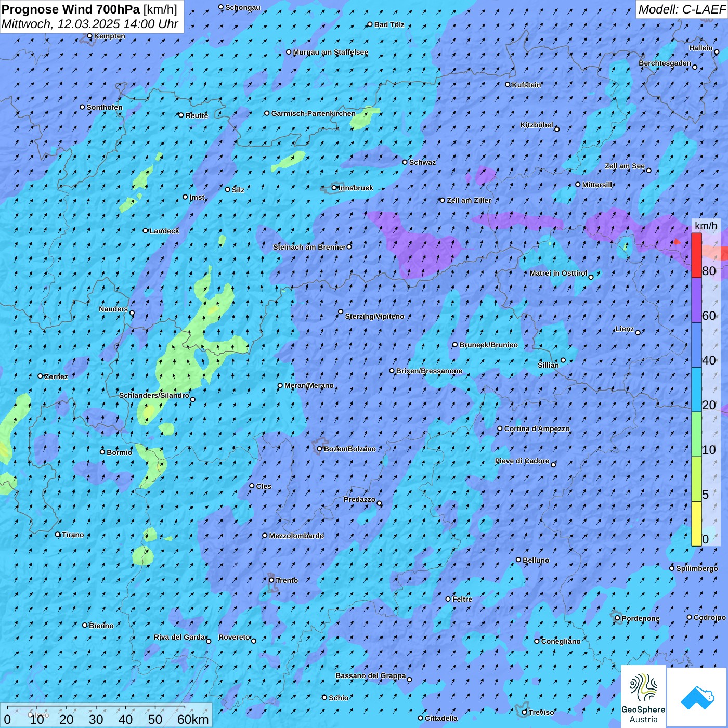Select the red 80+ km/h legend swatch
728x728 pixels.
696,255
